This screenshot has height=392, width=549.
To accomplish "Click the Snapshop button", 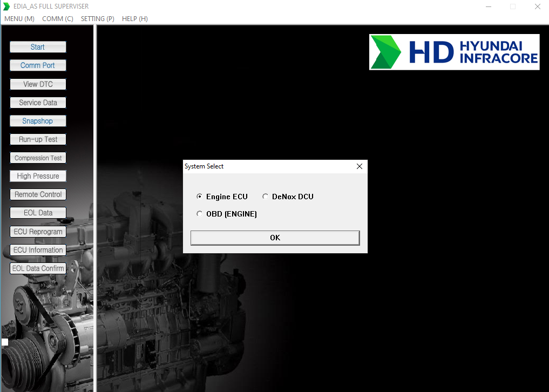I will point(38,121).
